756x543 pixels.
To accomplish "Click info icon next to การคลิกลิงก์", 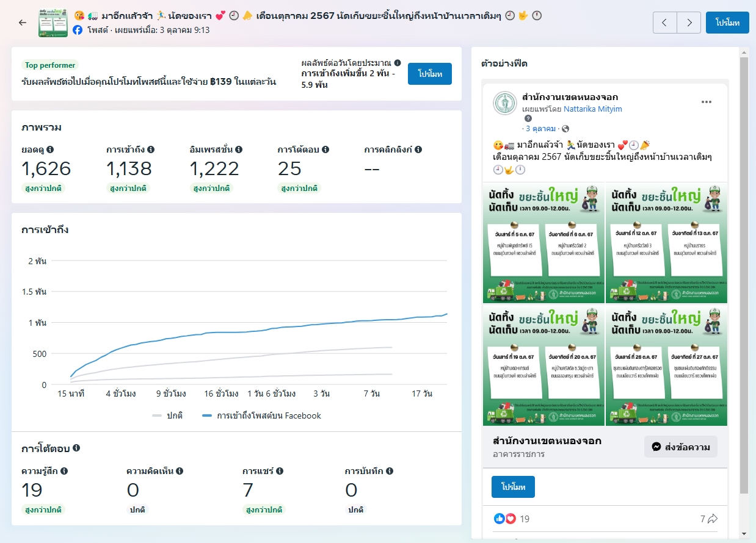I will click(418, 149).
